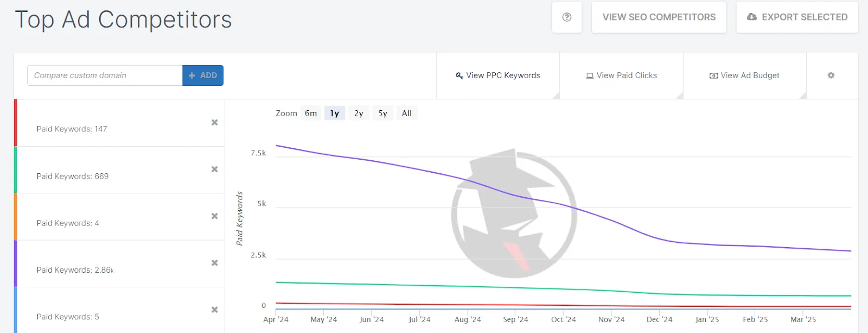Open View PPC Keywords tab

[x=498, y=76]
